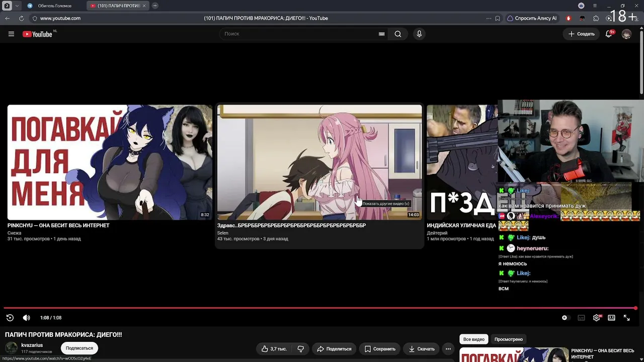Open the account avatar menu

click(x=626, y=34)
